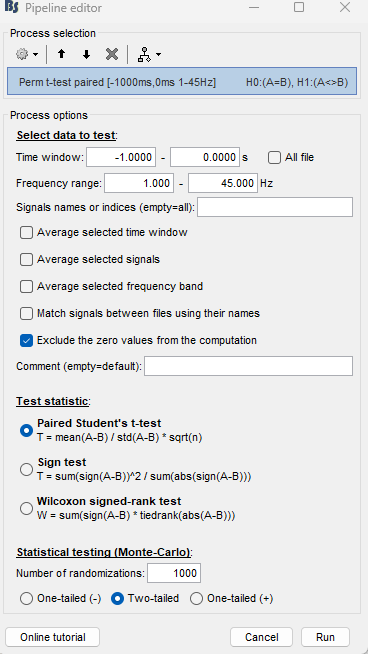Select the Perm t-test paired process entry

182,82
